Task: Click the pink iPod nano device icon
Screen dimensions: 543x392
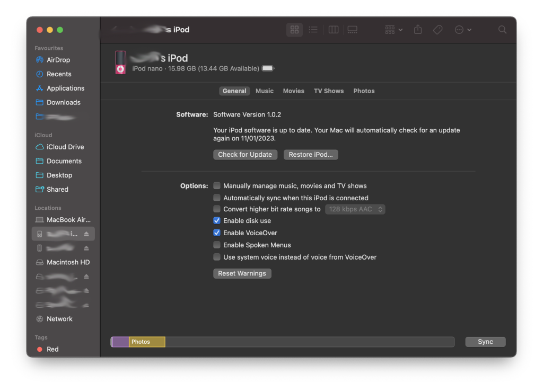Action: [x=120, y=63]
